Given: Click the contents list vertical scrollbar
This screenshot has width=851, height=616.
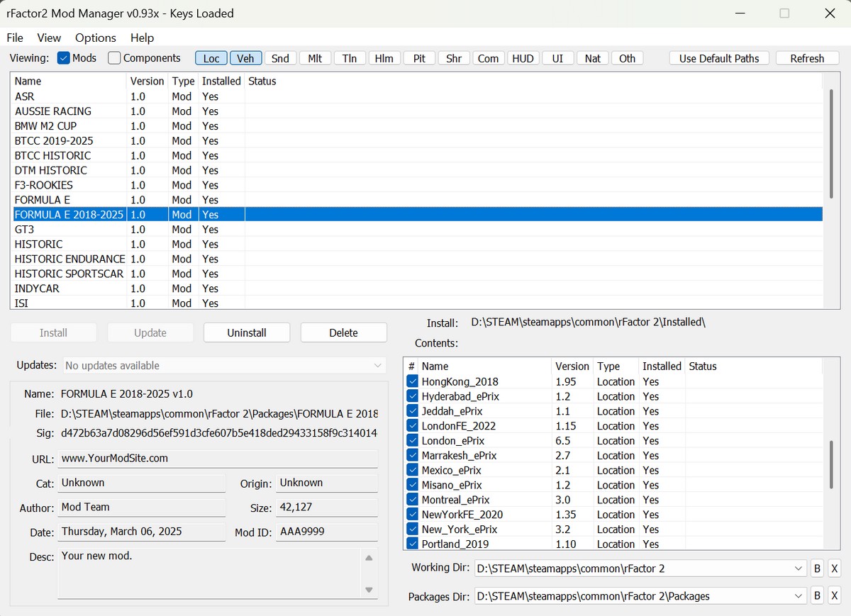Looking at the screenshot, I should (832, 464).
